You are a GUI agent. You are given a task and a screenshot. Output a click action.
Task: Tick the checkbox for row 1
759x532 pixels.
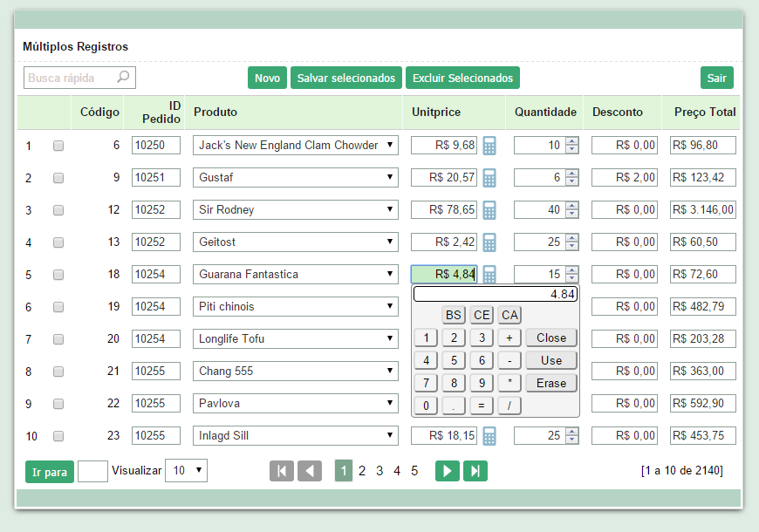coord(58,146)
